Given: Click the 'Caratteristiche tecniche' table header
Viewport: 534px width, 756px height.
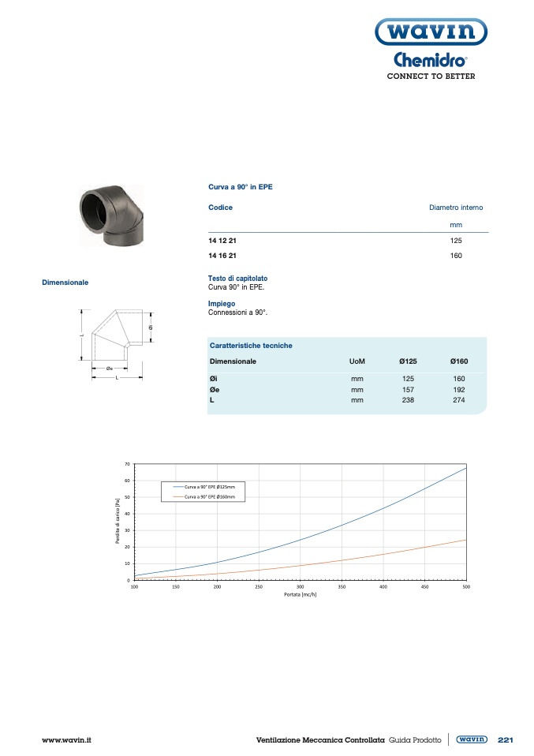Looking at the screenshot, I should point(251,346).
